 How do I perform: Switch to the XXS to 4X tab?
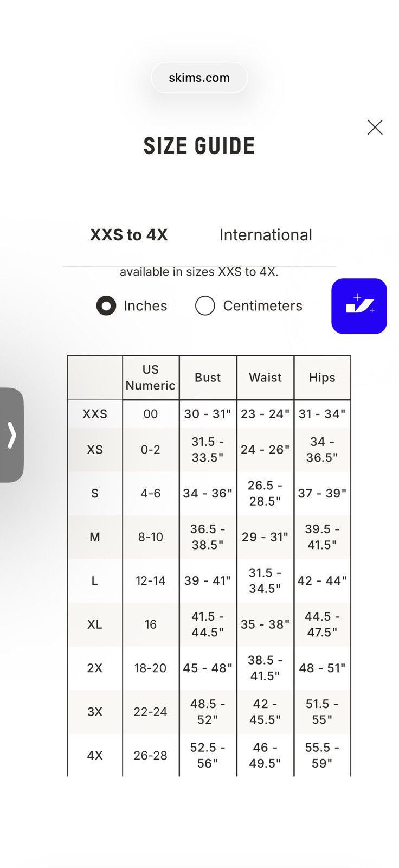129,235
